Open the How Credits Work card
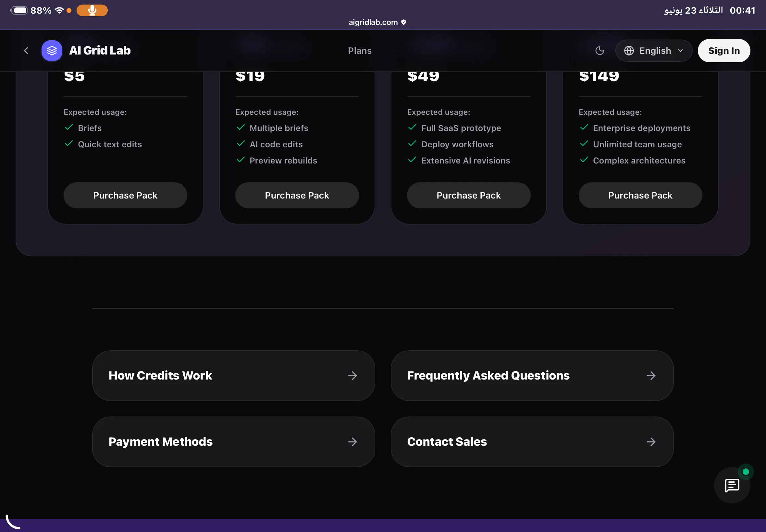The height and width of the screenshot is (532, 766). pyautogui.click(x=233, y=376)
